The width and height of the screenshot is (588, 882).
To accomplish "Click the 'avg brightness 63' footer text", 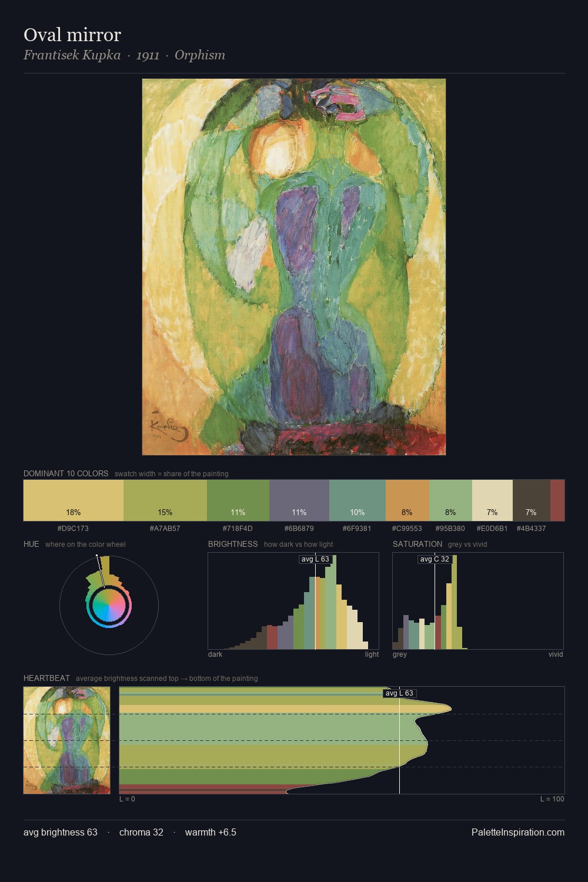I will [61, 832].
